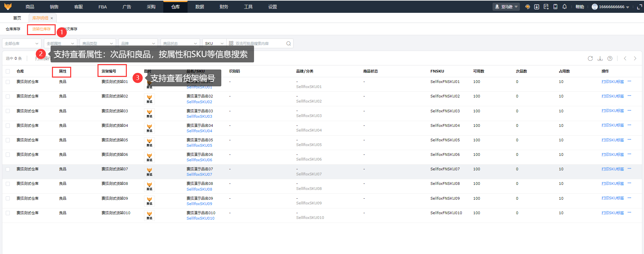Click the customer service headset icon
This screenshot has width=644, height=254.
(x=528, y=7)
